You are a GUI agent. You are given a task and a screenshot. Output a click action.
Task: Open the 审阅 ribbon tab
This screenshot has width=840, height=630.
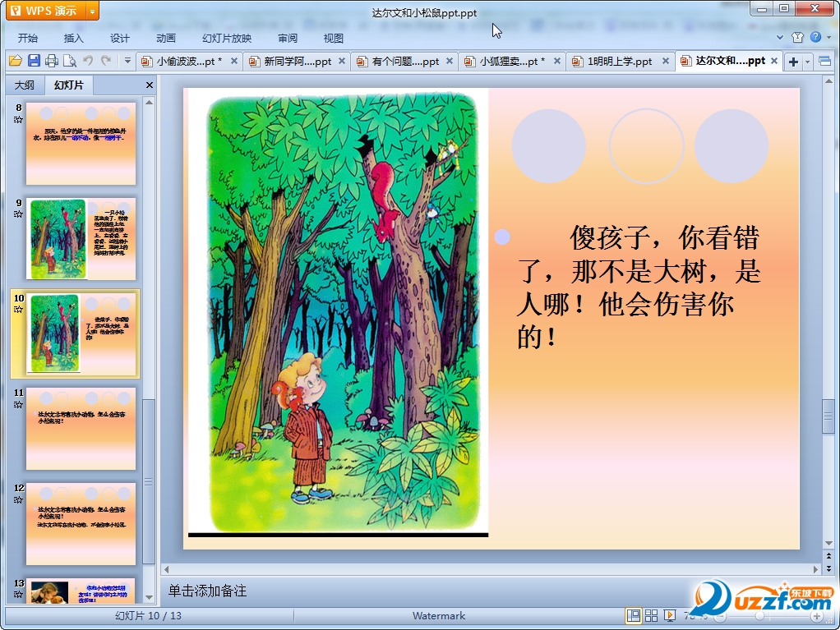[288, 38]
